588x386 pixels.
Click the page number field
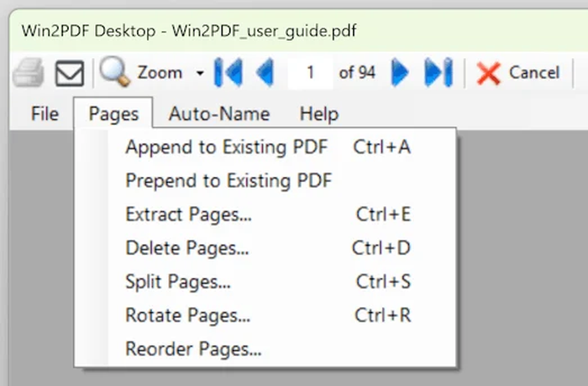click(x=310, y=72)
